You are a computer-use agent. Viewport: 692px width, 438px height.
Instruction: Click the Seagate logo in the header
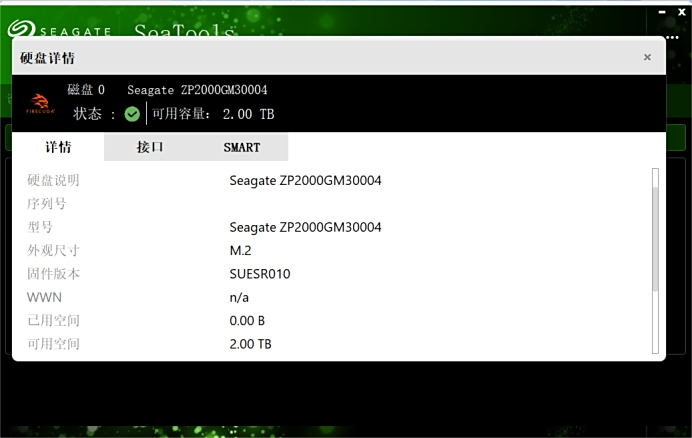(60, 30)
